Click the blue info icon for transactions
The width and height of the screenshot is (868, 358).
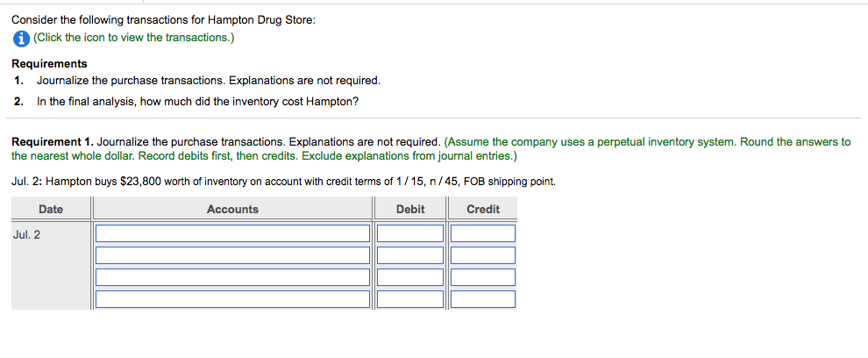(21, 39)
